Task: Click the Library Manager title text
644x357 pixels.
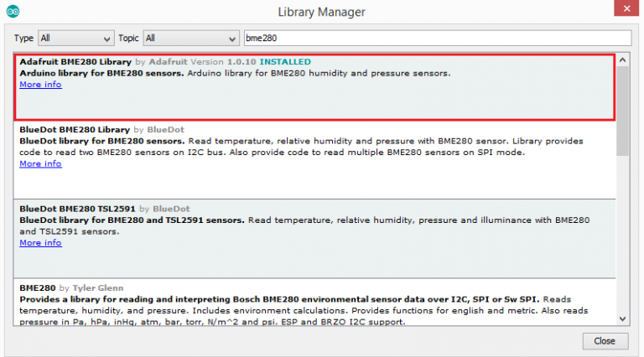Action: [x=321, y=13]
